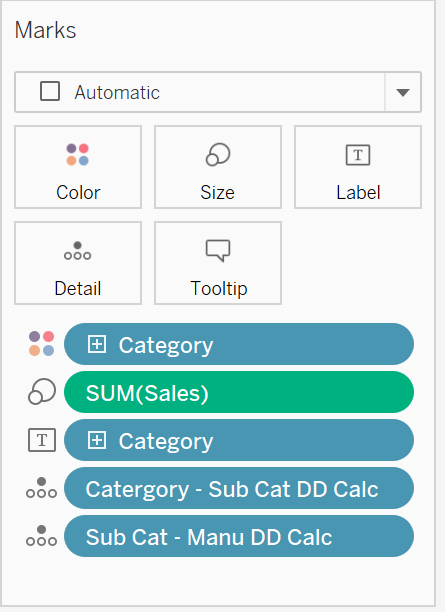Click detail icon beside Catergory - Sub Cat DD Calc
The height and width of the screenshot is (612, 445).
tap(41, 488)
